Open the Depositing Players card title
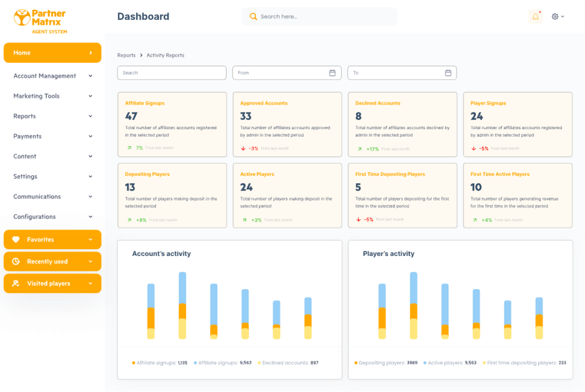Image resolution: width=585 pixels, height=392 pixels. pos(147,174)
